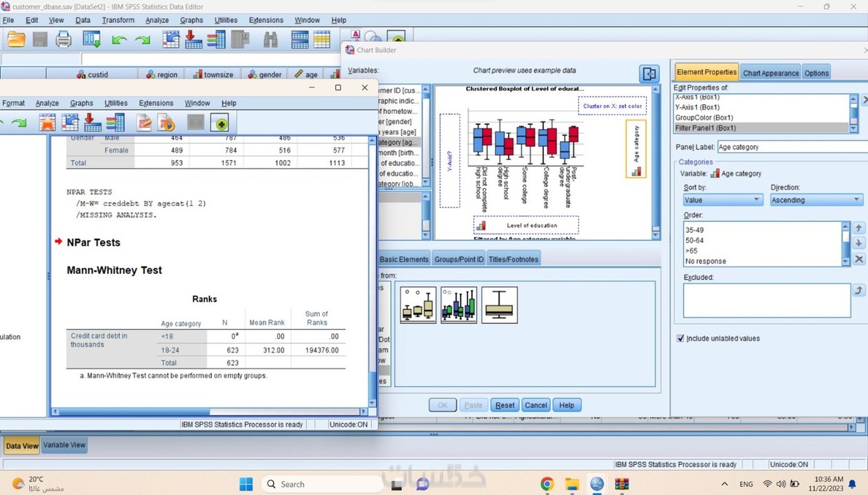Click the Variables icon in Viewer toolbar
The width and height of the screenshot is (868, 495).
[x=115, y=122]
